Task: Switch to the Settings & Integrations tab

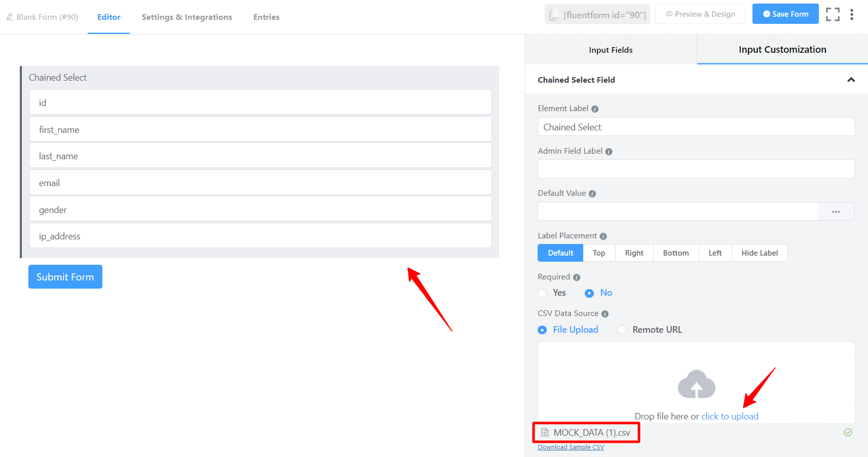Action: coord(186,17)
